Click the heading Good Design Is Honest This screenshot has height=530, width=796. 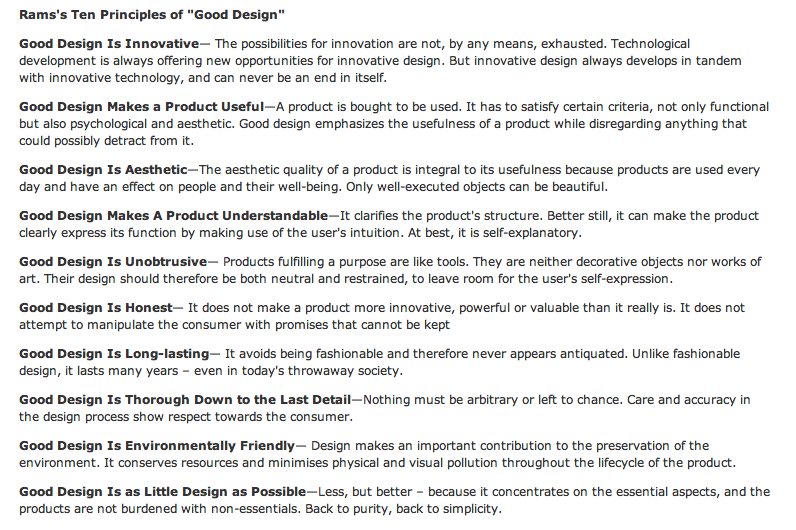point(96,308)
